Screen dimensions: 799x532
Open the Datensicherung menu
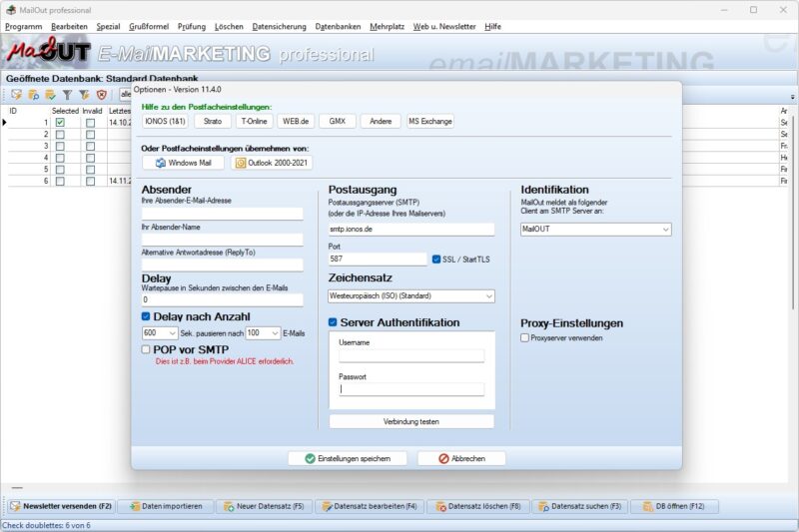pyautogui.click(x=280, y=27)
